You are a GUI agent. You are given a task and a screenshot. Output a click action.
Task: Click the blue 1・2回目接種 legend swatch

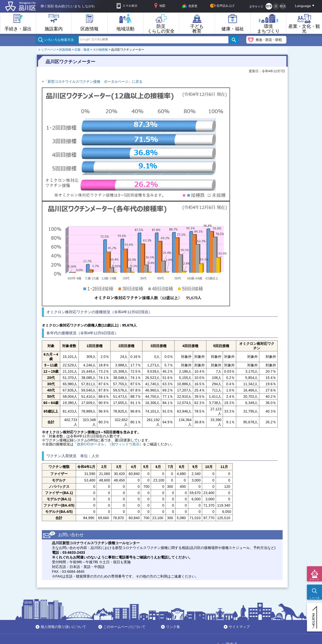[x=85, y=289]
